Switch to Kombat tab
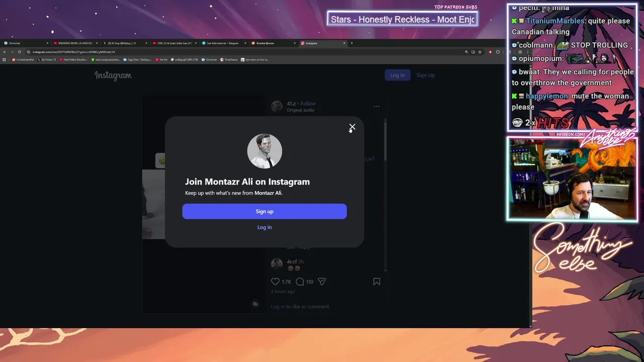Viewport: 644px width, 362px height. (x=273, y=43)
